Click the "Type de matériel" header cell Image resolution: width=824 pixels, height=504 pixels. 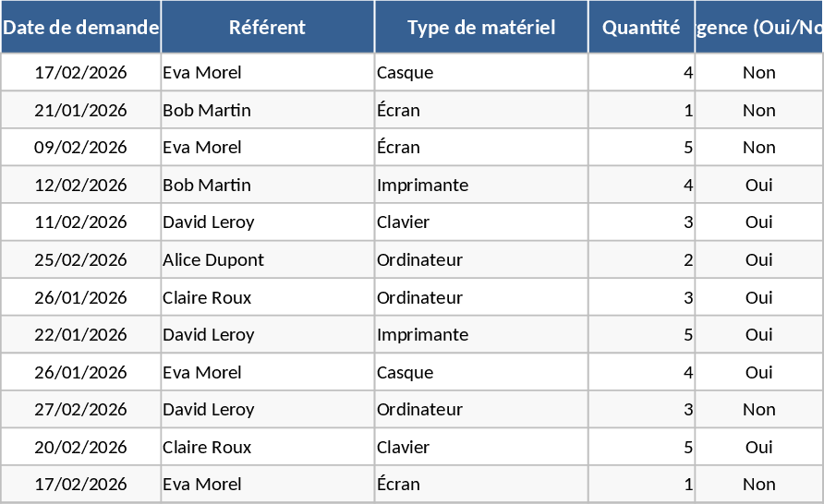(481, 27)
